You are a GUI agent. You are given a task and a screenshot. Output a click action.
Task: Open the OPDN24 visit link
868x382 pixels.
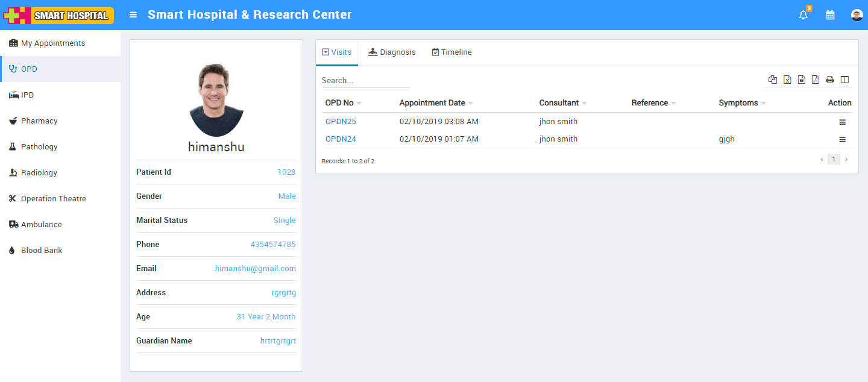coord(341,139)
